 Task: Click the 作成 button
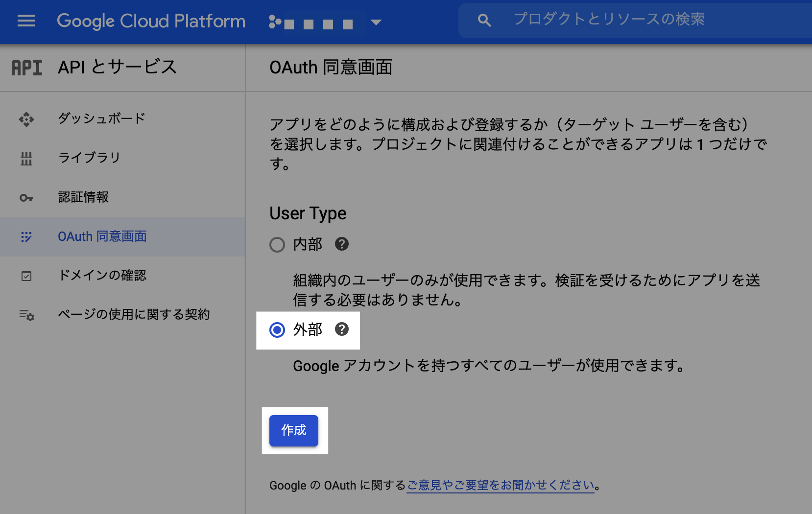[294, 430]
